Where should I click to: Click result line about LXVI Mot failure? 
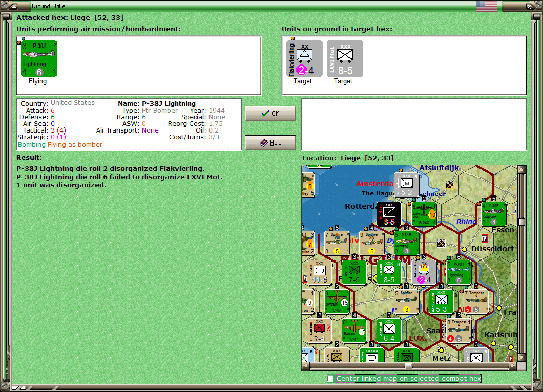click(119, 177)
